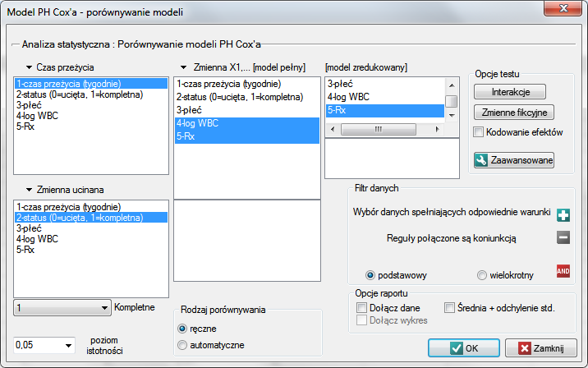Open Zaawansowane advanced options with wrench icon

pos(514,160)
